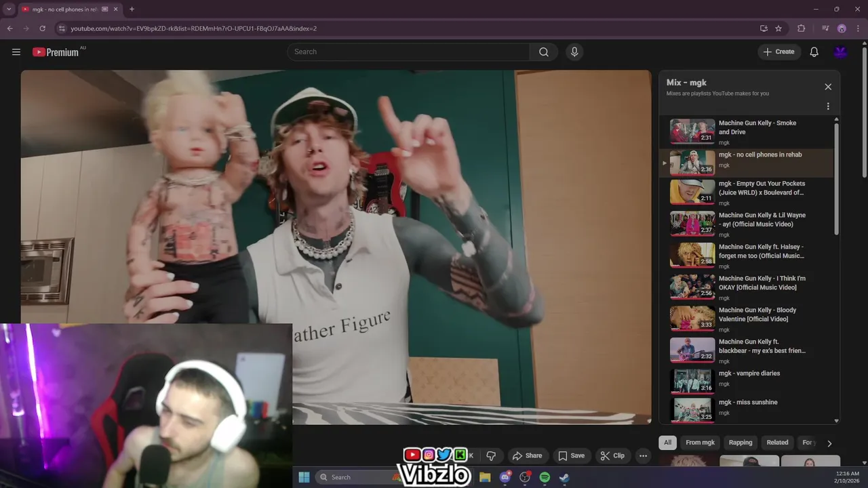The width and height of the screenshot is (868, 488).
Task: Reload the YouTube page
Action: pyautogui.click(x=42, y=28)
